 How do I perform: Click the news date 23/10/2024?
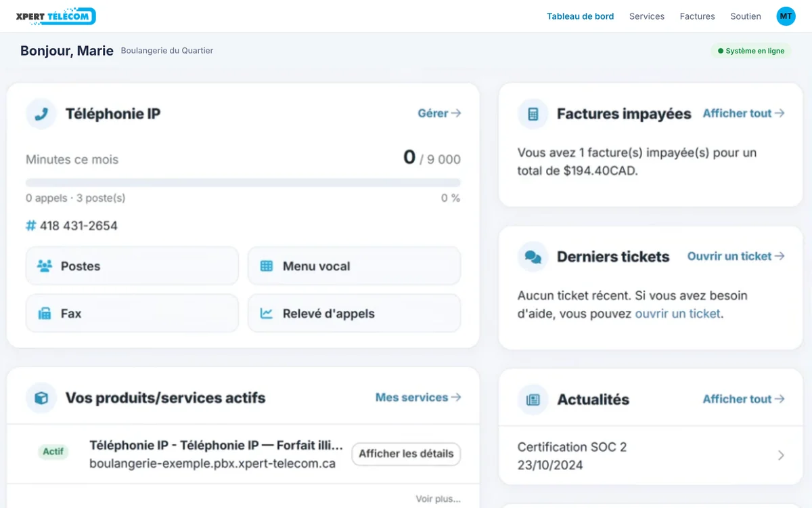click(550, 465)
